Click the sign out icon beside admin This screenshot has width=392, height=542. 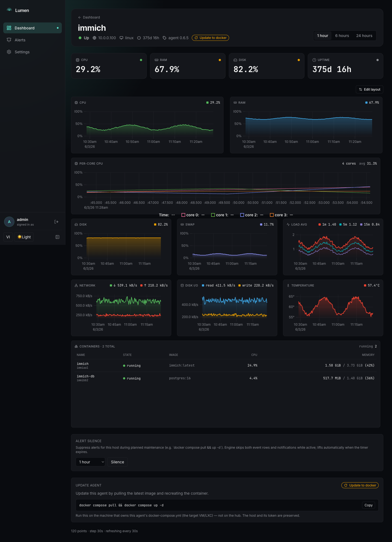[x=56, y=222]
